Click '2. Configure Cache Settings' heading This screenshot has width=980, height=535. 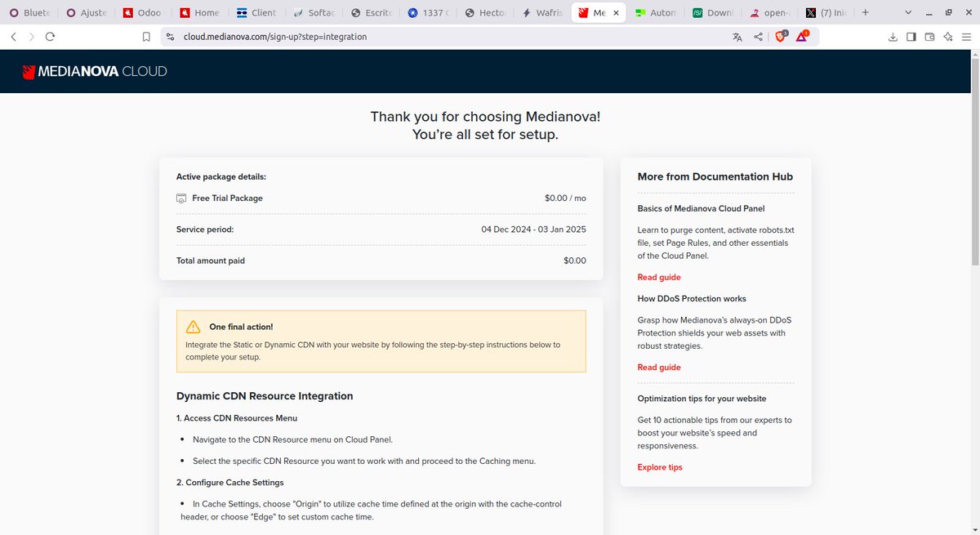click(230, 482)
